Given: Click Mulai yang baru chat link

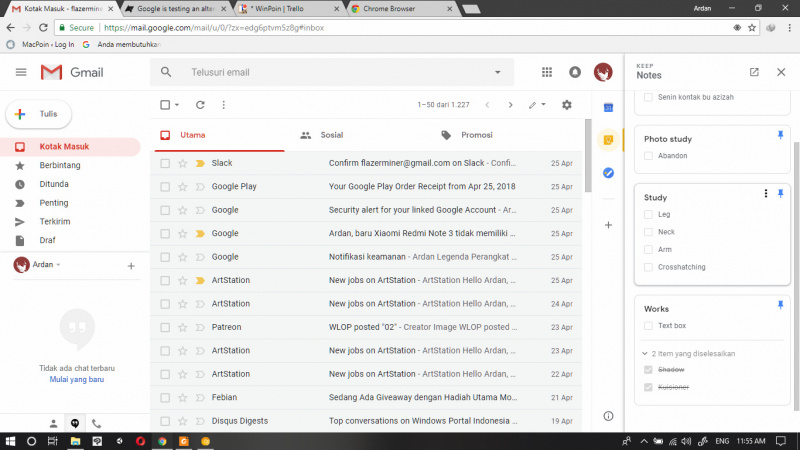Looking at the screenshot, I should pos(77,380).
